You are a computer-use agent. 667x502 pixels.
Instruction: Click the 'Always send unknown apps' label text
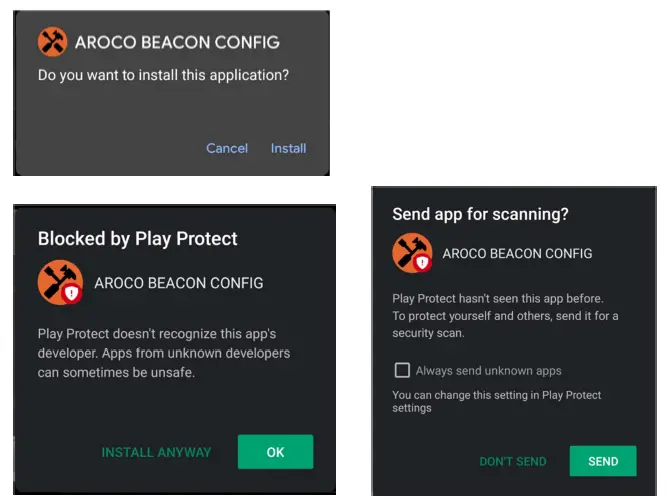point(488,371)
